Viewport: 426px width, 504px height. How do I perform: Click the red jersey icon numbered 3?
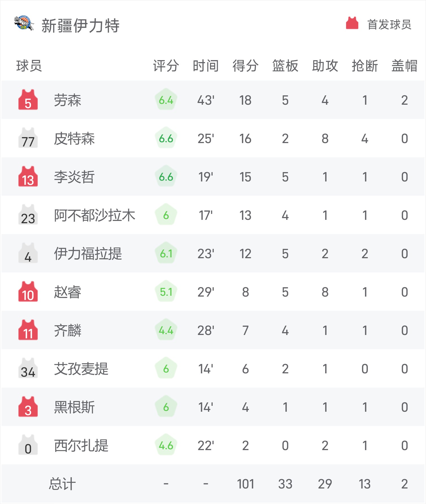click(x=28, y=407)
